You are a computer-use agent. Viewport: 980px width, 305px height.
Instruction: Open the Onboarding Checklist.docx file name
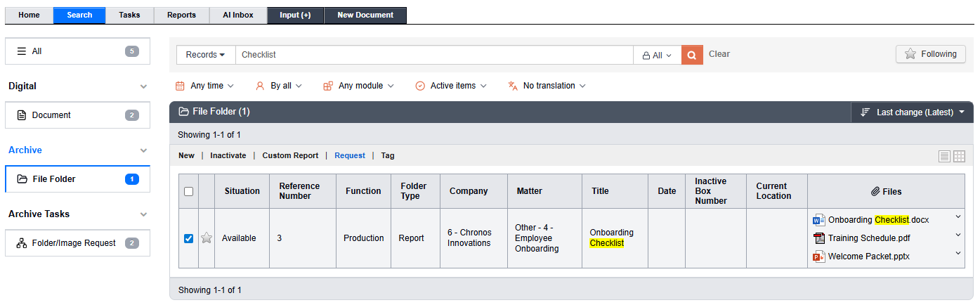878,220
